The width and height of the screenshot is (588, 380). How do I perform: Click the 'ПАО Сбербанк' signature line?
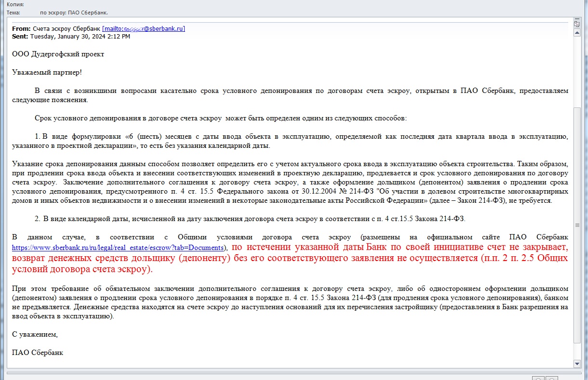click(x=37, y=353)
